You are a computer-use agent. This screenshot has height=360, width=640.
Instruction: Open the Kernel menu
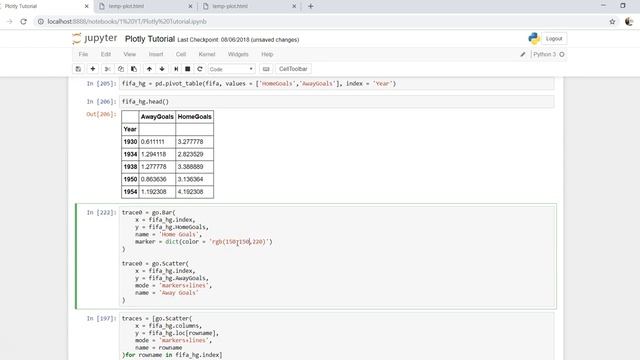[x=207, y=54]
